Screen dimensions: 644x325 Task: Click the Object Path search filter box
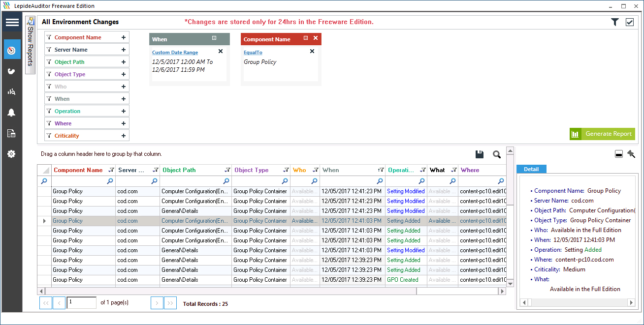click(x=196, y=181)
